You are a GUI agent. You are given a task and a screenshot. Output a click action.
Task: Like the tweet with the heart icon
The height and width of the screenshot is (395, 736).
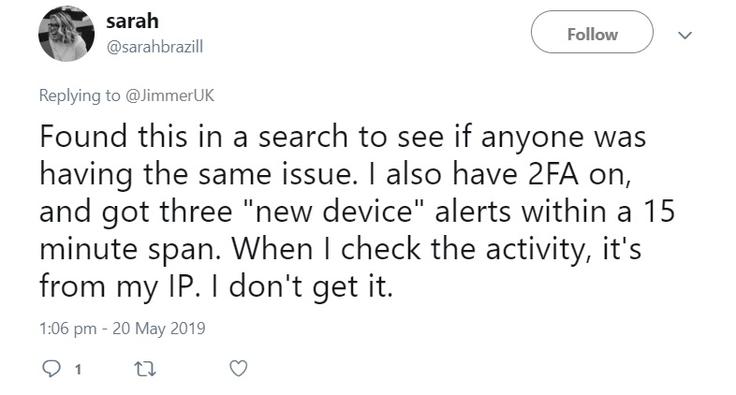click(238, 369)
